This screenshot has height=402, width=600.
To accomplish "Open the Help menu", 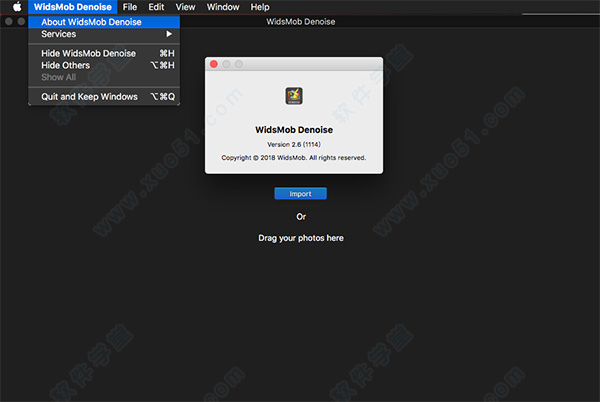I will click(260, 7).
